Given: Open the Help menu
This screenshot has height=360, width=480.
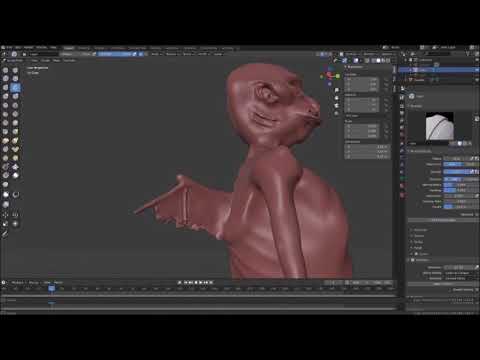Looking at the screenshot, I should [54, 48].
